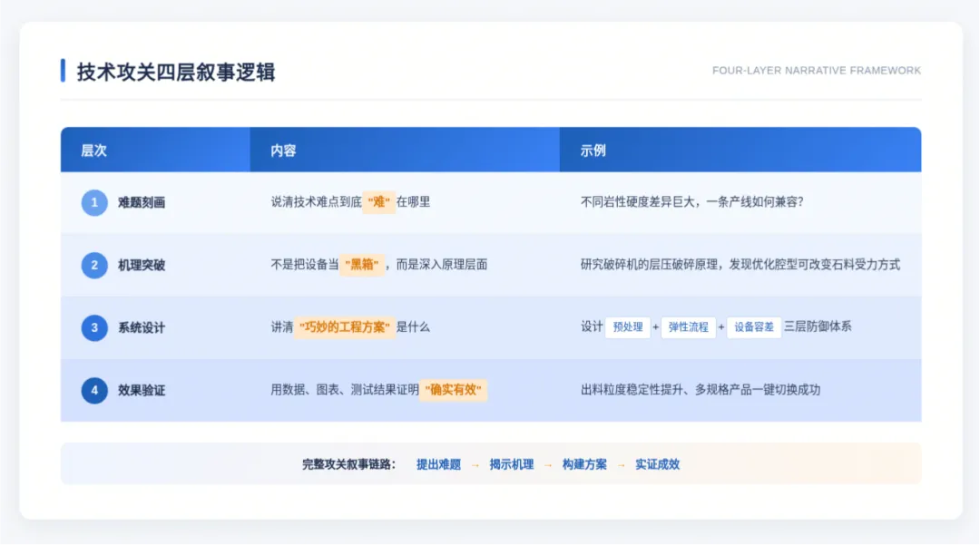Viewport: 980px width, 545px height.
Task: Click the highlighted "黑箱" tag
Action: pos(362,265)
